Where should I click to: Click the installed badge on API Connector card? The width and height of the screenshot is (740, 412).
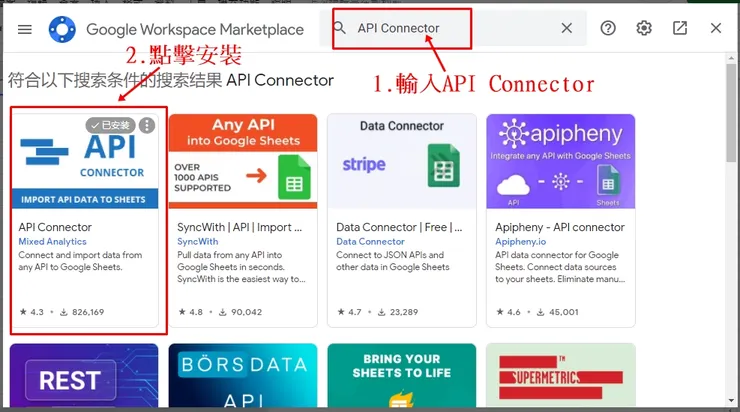pyautogui.click(x=110, y=125)
